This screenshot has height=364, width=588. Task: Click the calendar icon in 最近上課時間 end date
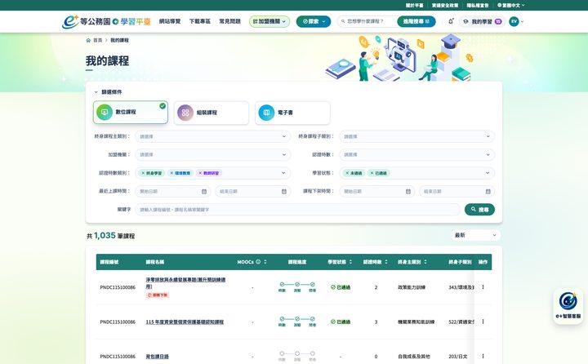pos(284,192)
